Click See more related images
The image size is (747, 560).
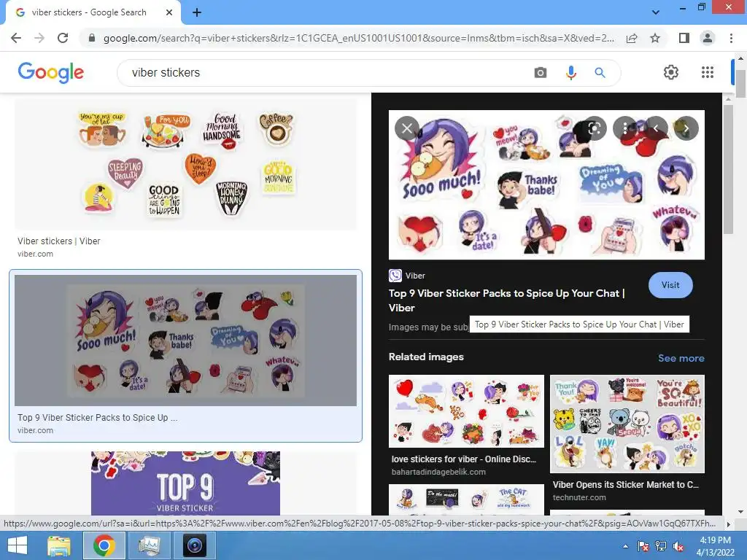(681, 358)
